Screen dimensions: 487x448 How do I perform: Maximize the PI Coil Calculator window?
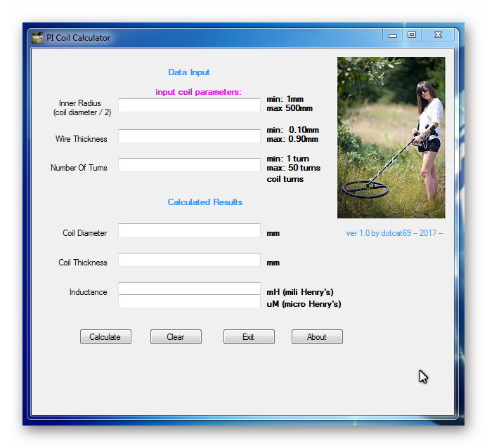412,34
